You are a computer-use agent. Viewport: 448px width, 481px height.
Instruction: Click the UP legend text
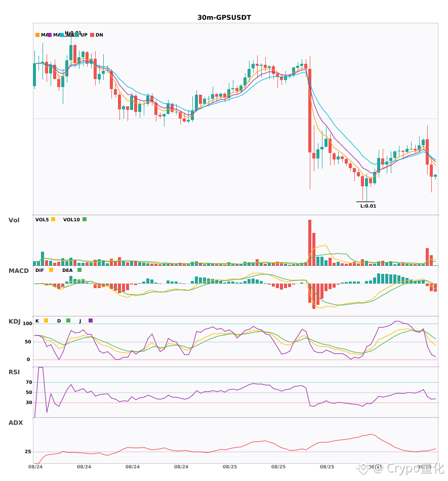tap(84, 35)
